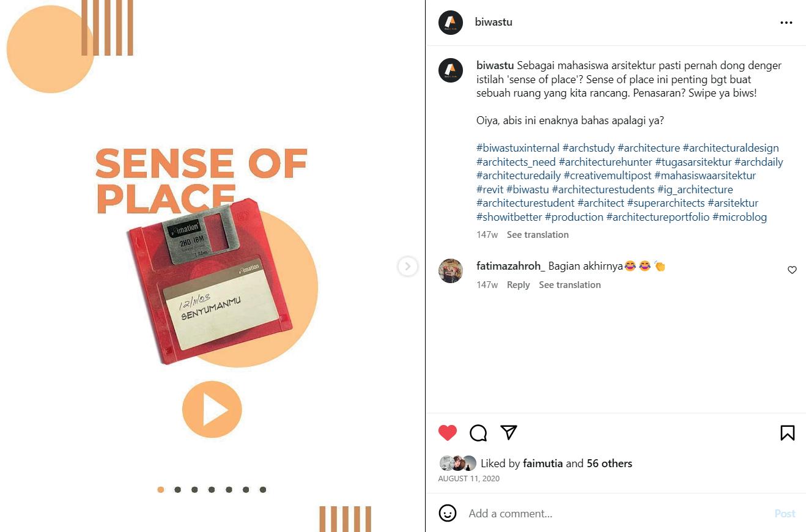Reply to fatimazahroh_'s comment
This screenshot has width=806, height=532.
(x=518, y=285)
